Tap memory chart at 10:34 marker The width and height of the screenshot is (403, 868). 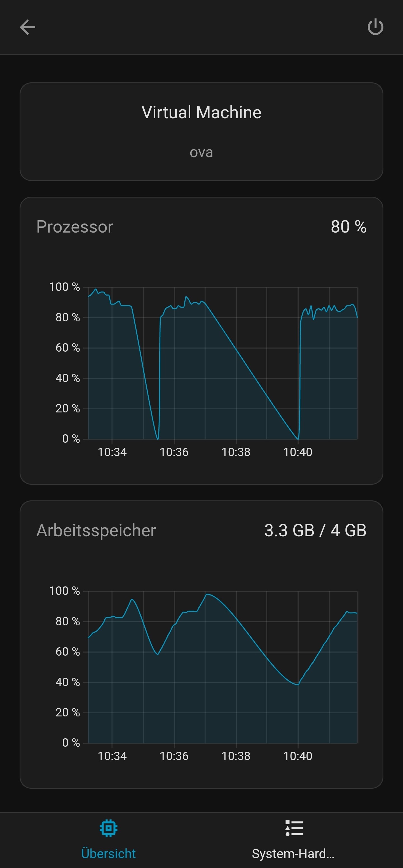coord(112,756)
